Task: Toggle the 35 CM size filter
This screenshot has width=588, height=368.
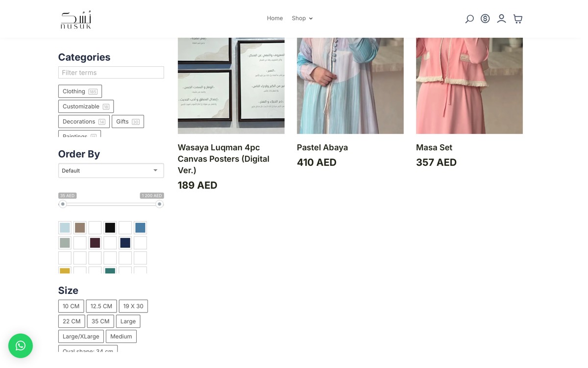Action: pyautogui.click(x=100, y=321)
